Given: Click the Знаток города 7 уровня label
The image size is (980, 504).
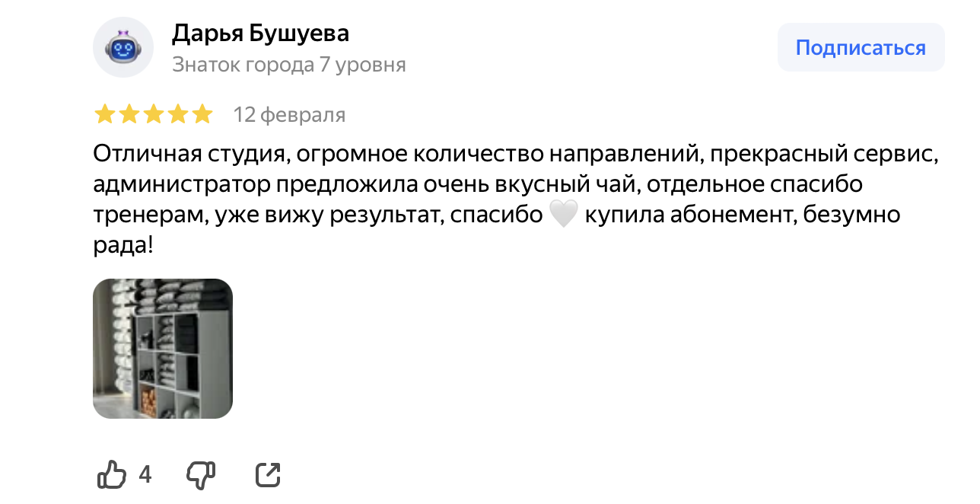Looking at the screenshot, I should coord(288,65).
